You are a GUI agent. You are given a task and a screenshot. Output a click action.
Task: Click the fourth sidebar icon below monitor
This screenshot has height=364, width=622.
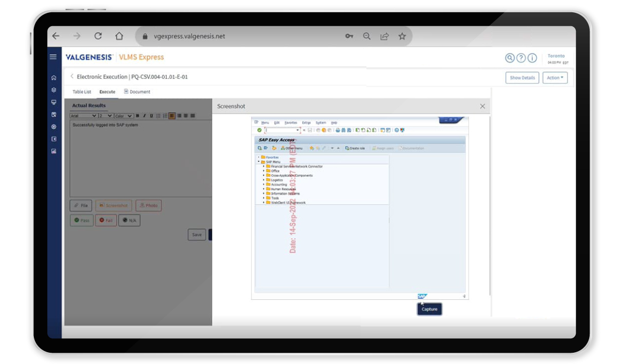[54, 114]
